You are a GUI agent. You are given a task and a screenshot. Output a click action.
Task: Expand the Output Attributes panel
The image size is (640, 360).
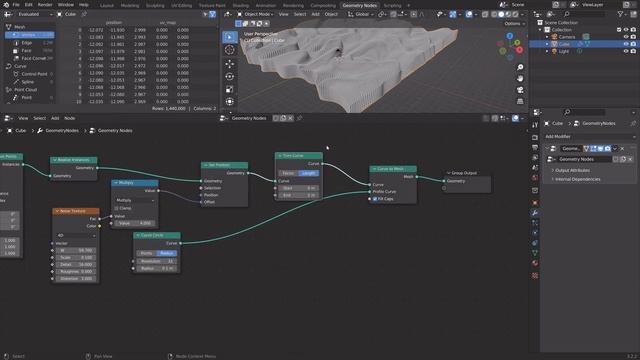[571, 170]
